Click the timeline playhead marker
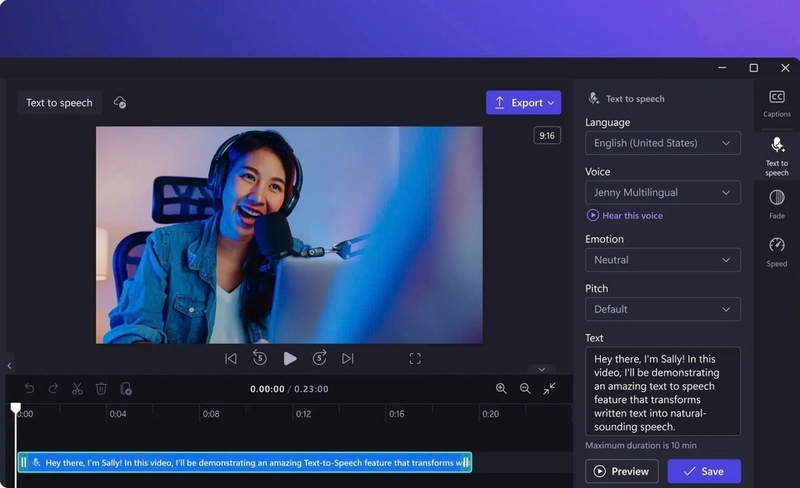The width and height of the screenshot is (800, 488). [16, 407]
